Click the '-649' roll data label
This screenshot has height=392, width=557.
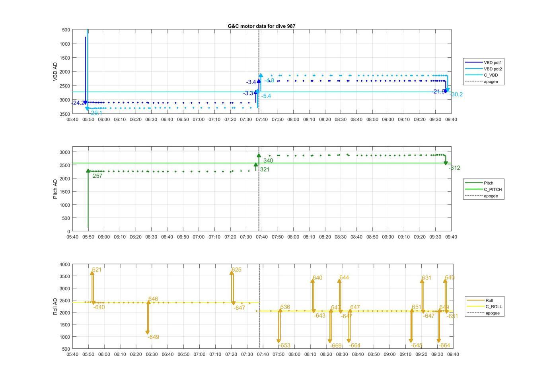153,337
